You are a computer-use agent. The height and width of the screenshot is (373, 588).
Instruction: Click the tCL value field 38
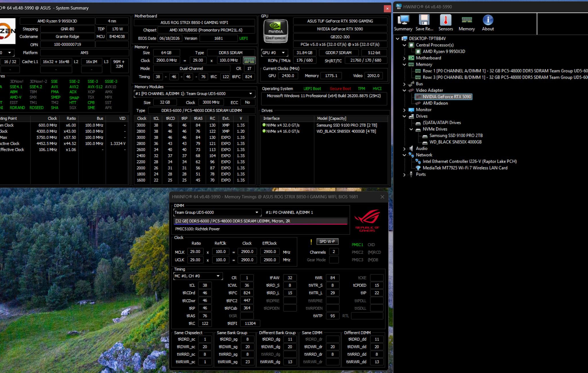205,285
